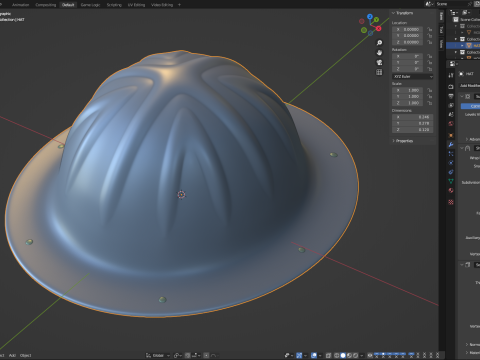Toggle lock on Scale Z
Image resolution: width=480 pixels, height=360 pixels.
point(430,103)
